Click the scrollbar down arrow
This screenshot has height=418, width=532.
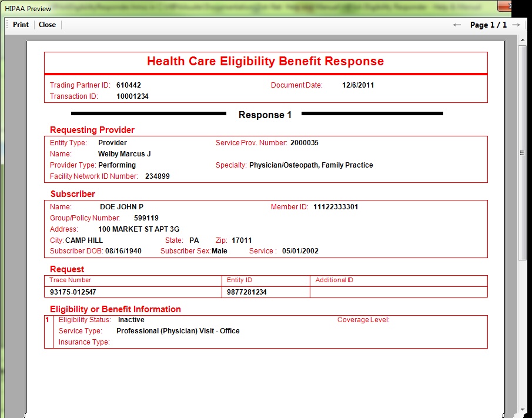(x=521, y=408)
